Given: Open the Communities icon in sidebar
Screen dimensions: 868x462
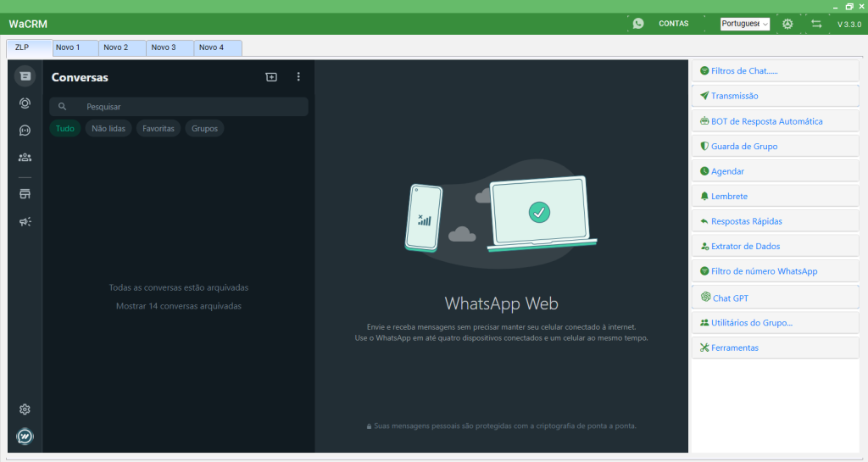Looking at the screenshot, I should click(x=25, y=158).
